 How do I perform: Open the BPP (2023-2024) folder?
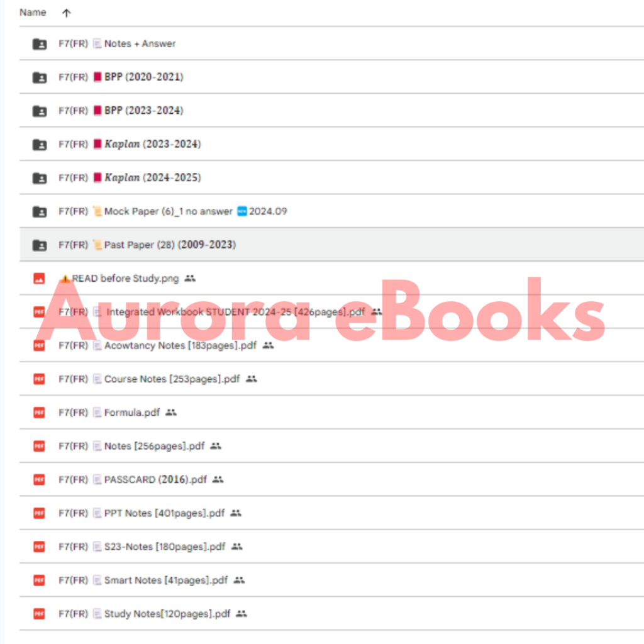(x=144, y=111)
